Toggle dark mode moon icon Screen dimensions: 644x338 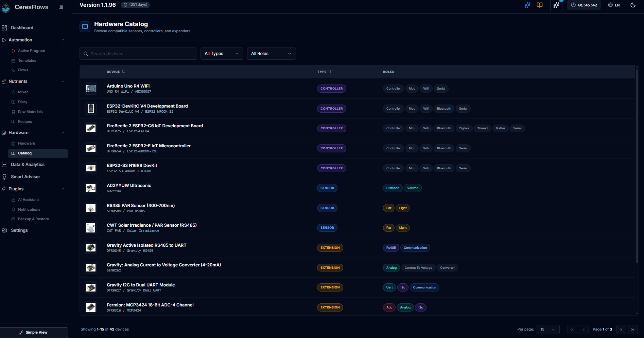coord(633,5)
